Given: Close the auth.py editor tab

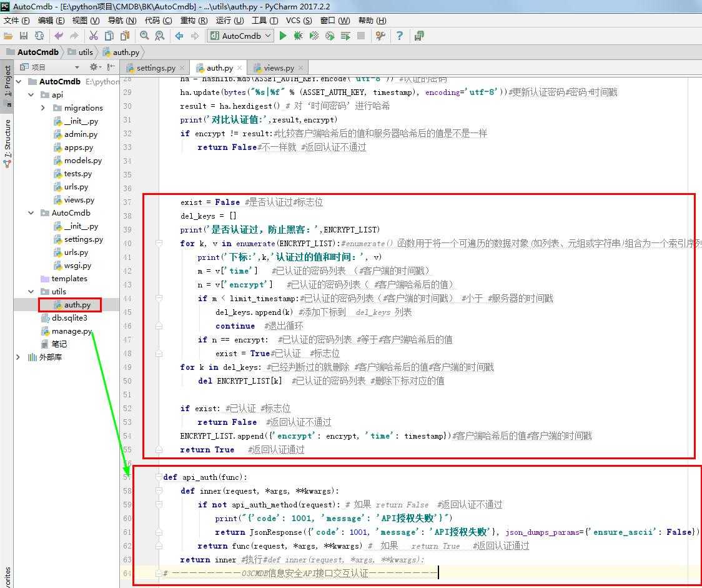Looking at the screenshot, I should coord(240,68).
